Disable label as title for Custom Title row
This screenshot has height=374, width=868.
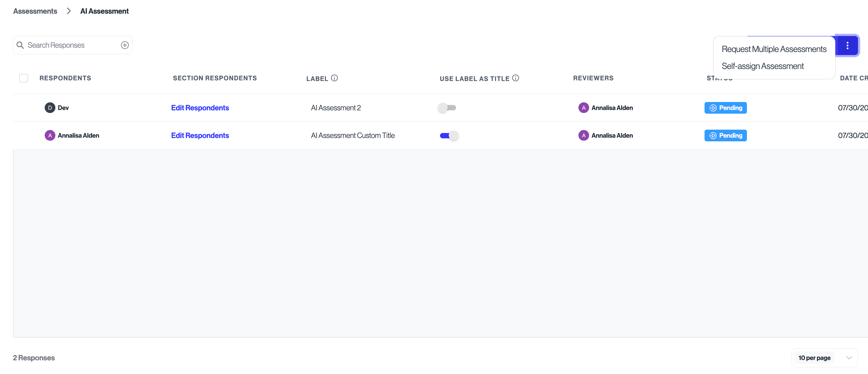point(449,135)
